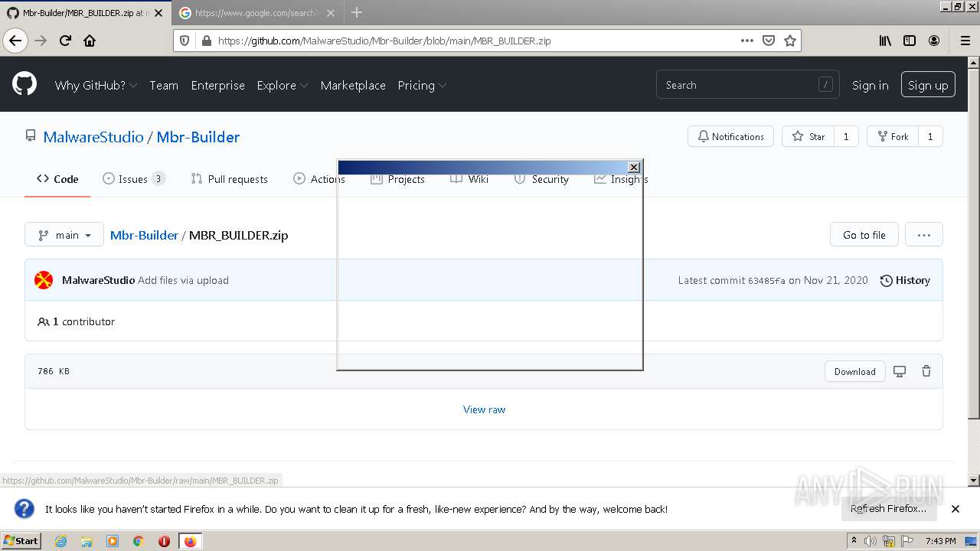Click the MalwareStudio avatar image
Screen dimensions: 980x551
tap(44, 280)
